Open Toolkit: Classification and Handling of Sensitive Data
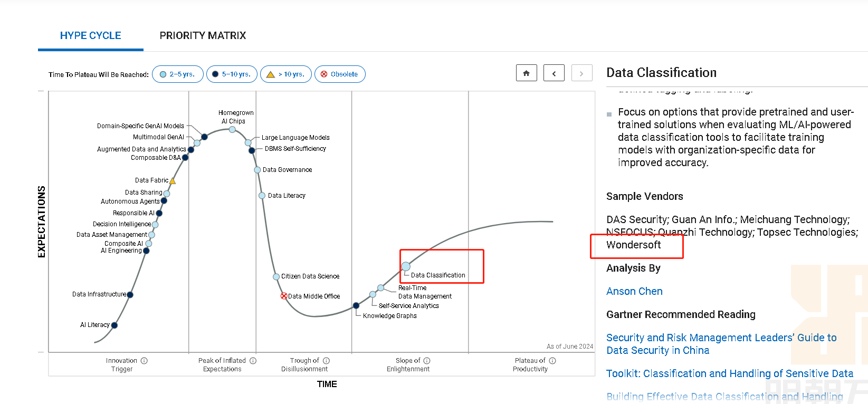Image resolution: width=868 pixels, height=404 pixels. (729, 373)
